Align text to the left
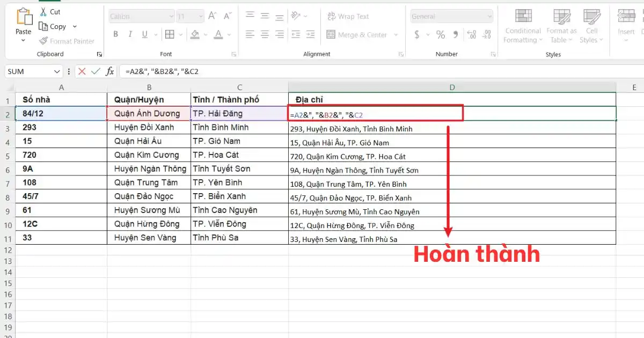644x338 pixels. [250, 35]
